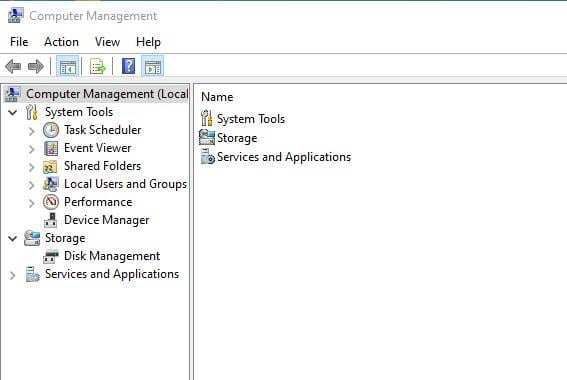
Task: Select Shared Folders in the tree
Action: pyautogui.click(x=102, y=166)
